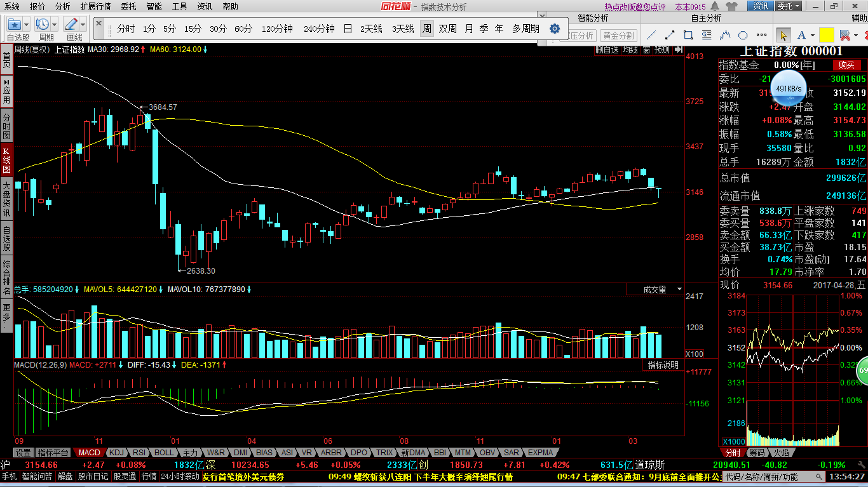Open the 扩展行情 menu
Screen dimensions: 868x487
pos(95,6)
